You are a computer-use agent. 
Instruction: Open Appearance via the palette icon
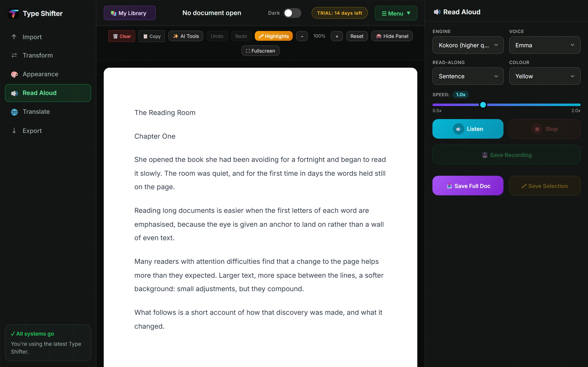click(14, 74)
